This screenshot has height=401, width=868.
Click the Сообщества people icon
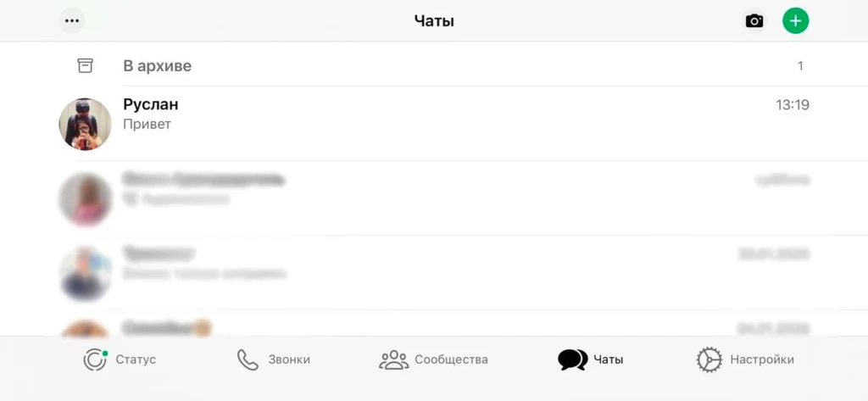click(x=393, y=359)
